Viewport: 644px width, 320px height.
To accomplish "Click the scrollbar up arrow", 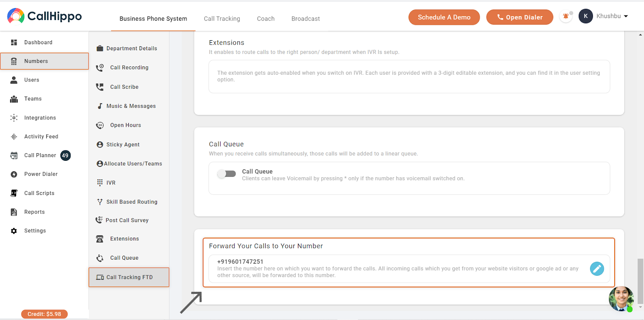I will [640, 35].
